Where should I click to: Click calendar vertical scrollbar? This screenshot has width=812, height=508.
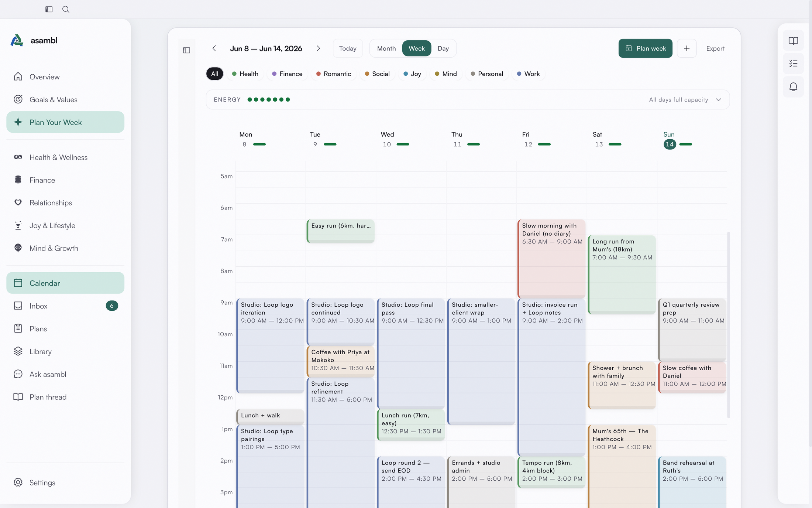point(728,325)
